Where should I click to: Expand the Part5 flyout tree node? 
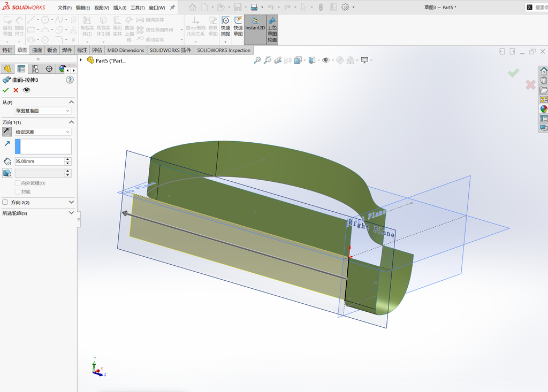(x=81, y=60)
